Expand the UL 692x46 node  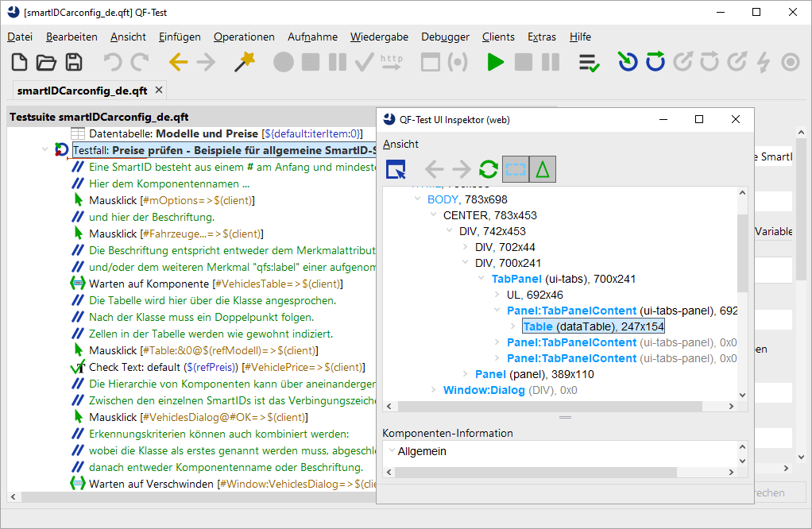coord(497,295)
